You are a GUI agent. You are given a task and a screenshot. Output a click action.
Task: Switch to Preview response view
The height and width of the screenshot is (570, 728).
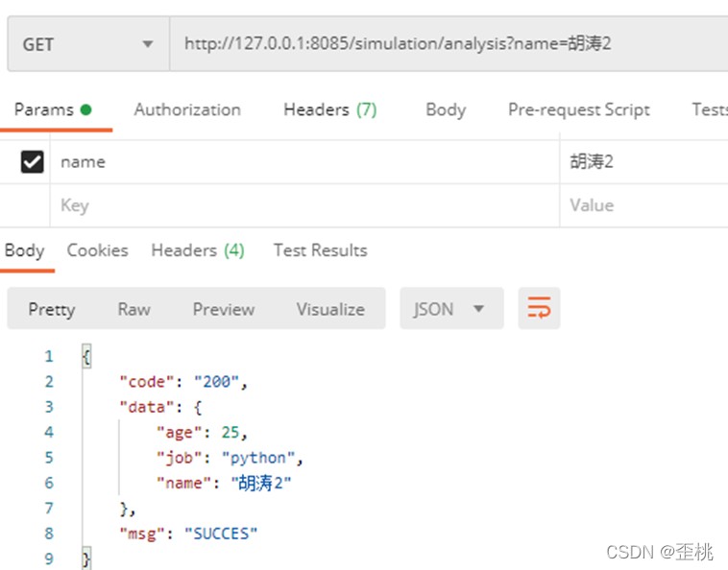click(224, 309)
